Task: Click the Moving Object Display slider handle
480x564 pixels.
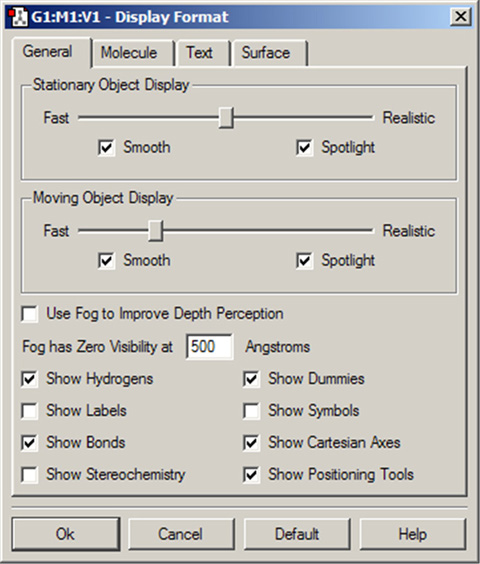Action: pos(156,231)
